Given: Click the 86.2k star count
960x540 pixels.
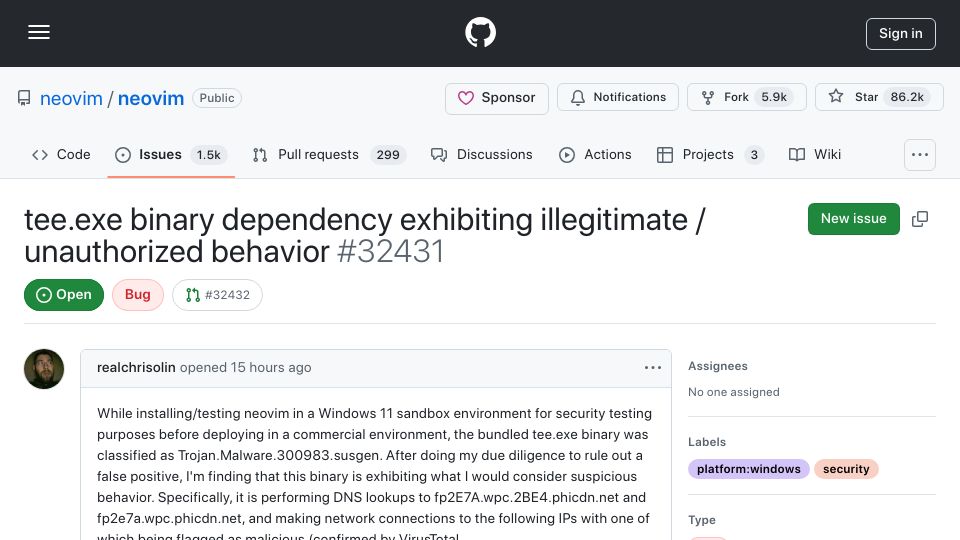Looking at the screenshot, I should coord(907,97).
